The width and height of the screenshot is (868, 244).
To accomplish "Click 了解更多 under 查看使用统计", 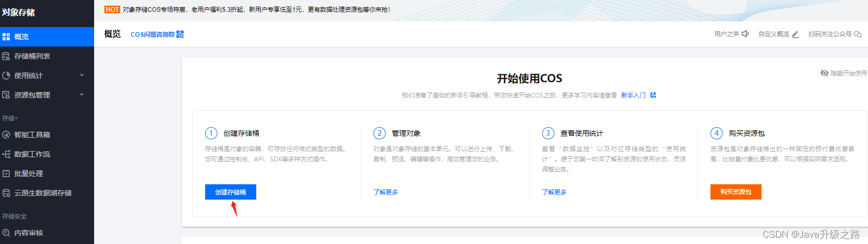I will 554,192.
